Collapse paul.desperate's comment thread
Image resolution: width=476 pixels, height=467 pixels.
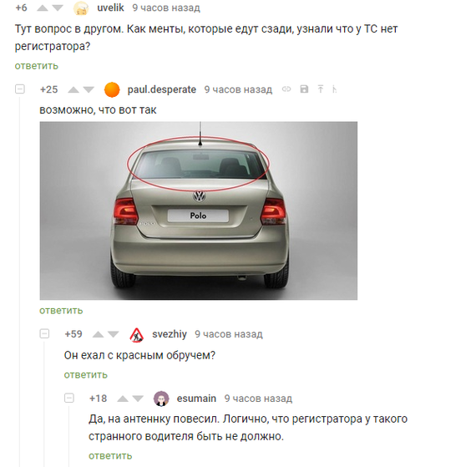click(20, 89)
